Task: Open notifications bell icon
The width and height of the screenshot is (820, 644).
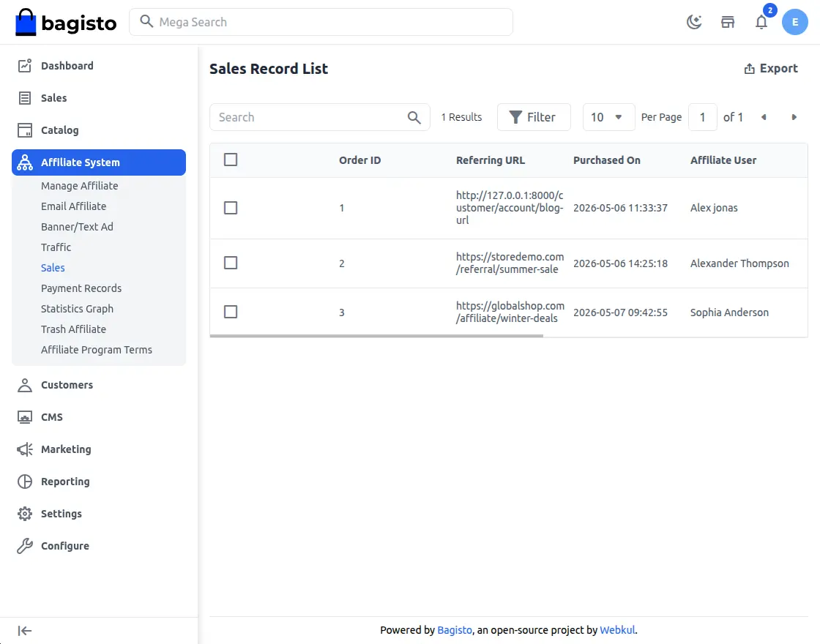Action: pos(761,22)
